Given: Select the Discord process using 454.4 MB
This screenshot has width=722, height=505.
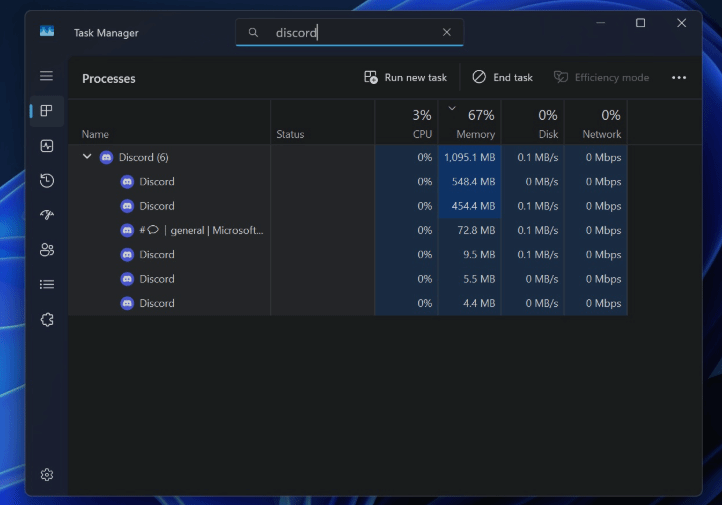Looking at the screenshot, I should 348,206.
